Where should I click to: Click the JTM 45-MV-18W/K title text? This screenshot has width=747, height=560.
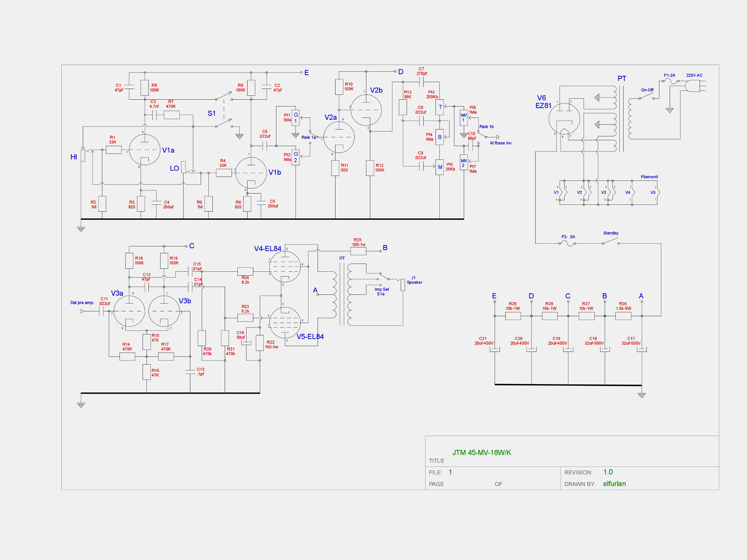pos(482,453)
